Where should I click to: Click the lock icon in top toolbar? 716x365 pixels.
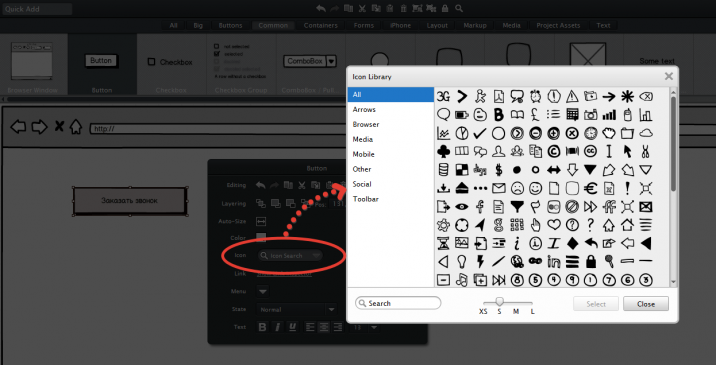(445, 8)
